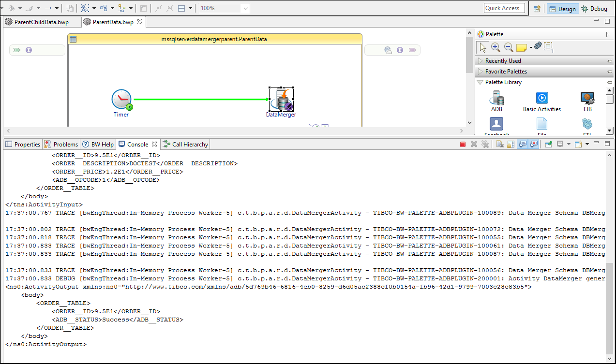Open Display Selected Console dropdown arrow
This screenshot has height=364, width=616.
569,144
